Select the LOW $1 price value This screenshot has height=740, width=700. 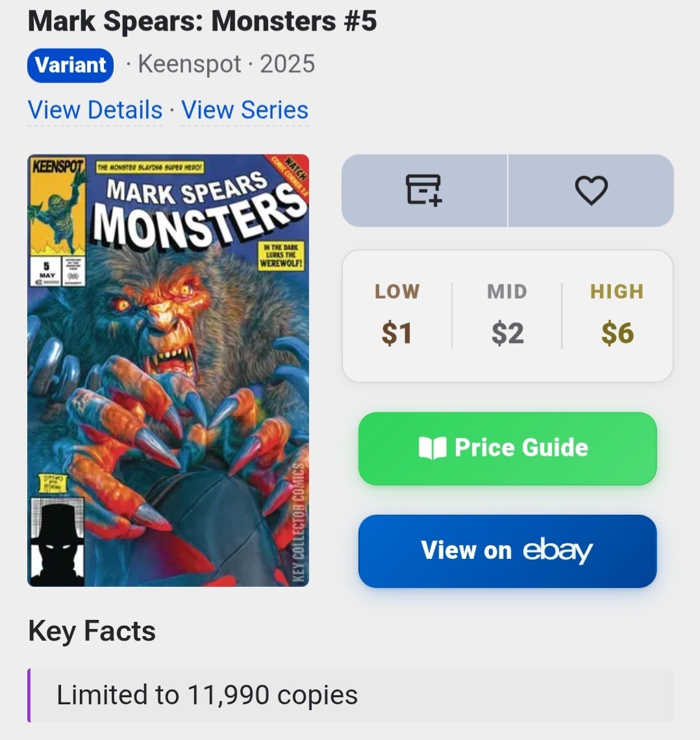(396, 333)
